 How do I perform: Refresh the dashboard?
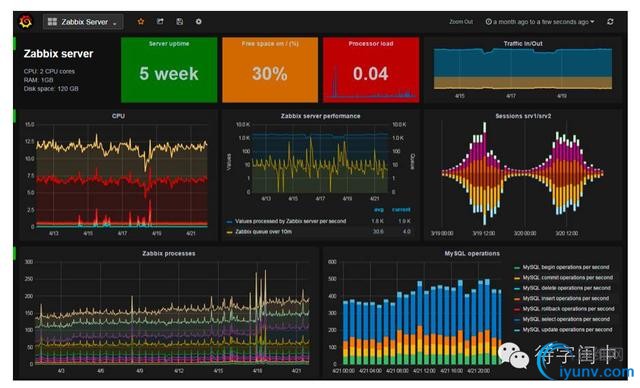[610, 22]
